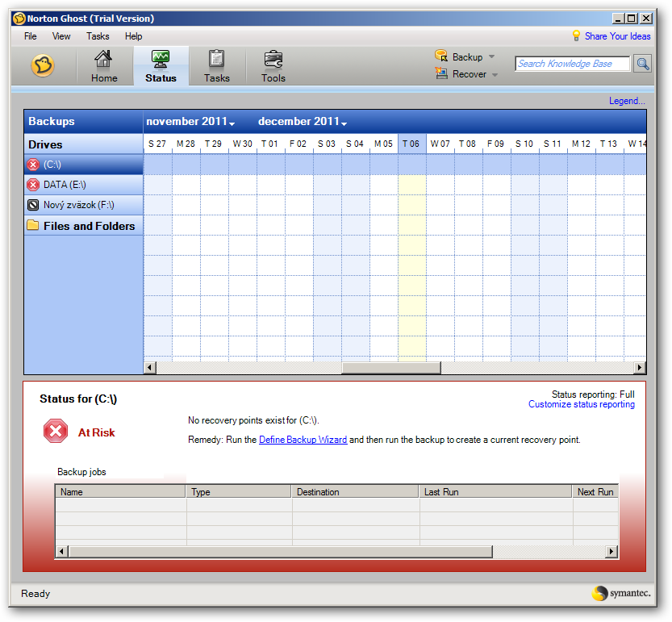Open the december 2011 month dropdown
Screen dimensions: 672x622
click(344, 123)
